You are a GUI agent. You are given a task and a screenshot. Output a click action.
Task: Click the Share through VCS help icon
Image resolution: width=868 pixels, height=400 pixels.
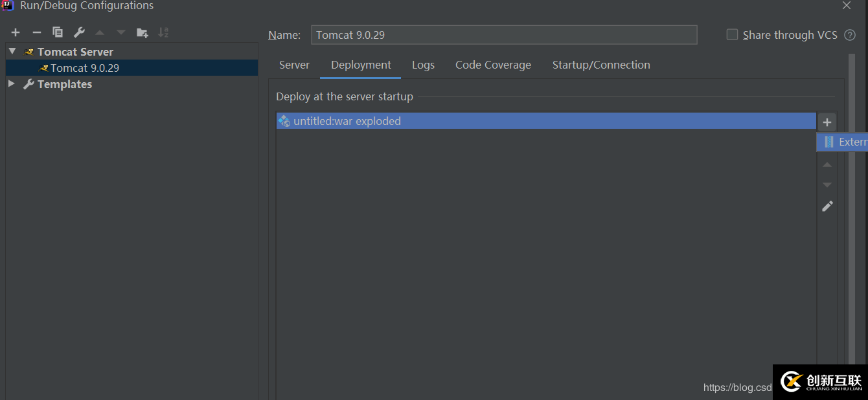click(850, 35)
